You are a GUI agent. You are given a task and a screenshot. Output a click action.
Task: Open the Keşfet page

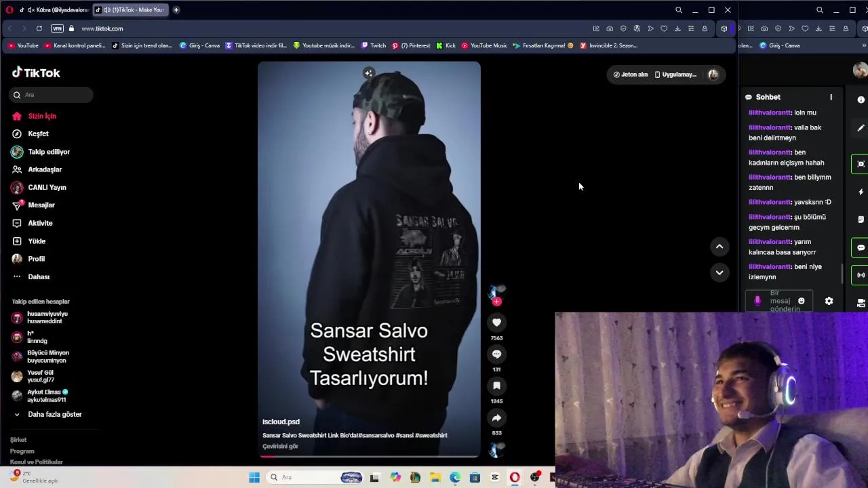[x=31, y=134]
